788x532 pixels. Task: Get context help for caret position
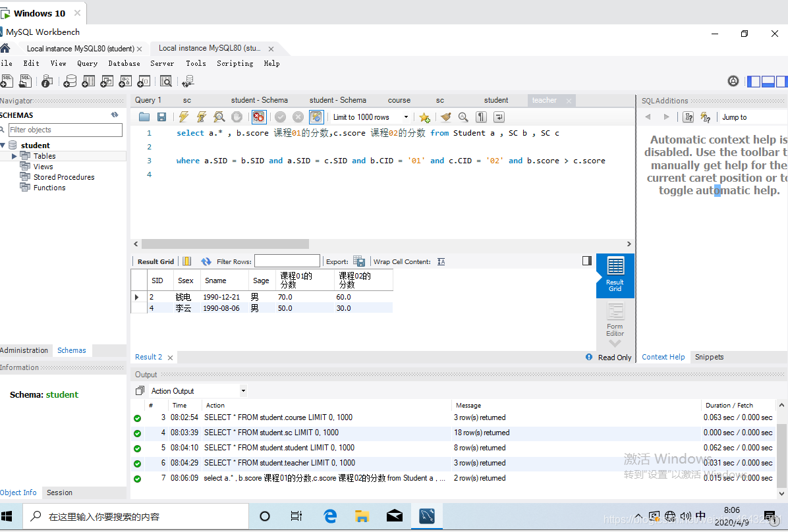(x=689, y=117)
